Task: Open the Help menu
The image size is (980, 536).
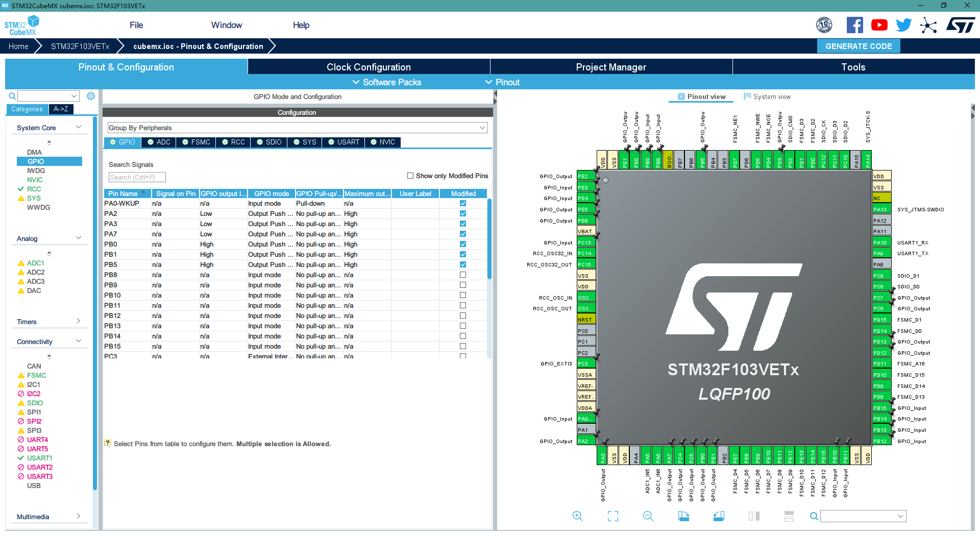Action: (301, 25)
